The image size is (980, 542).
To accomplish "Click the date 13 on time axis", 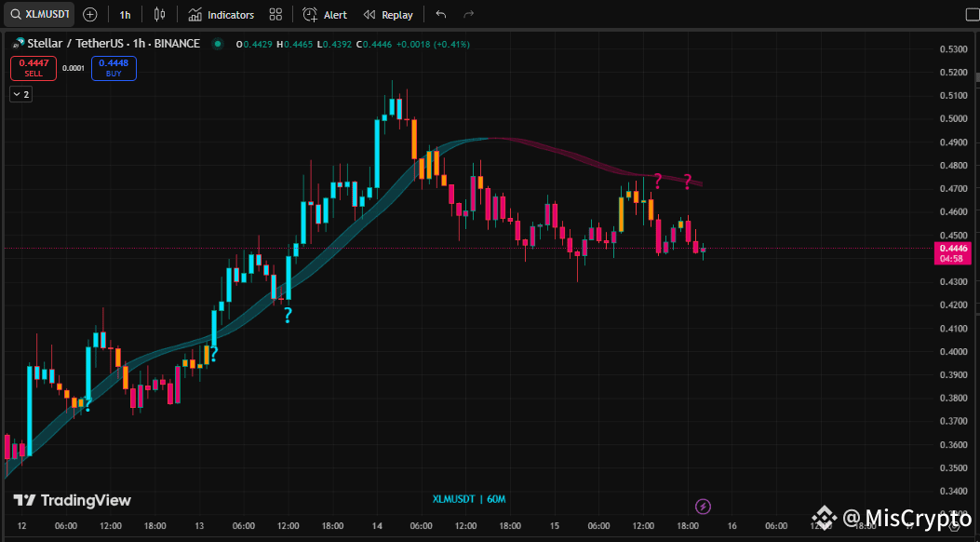I will tap(199, 526).
